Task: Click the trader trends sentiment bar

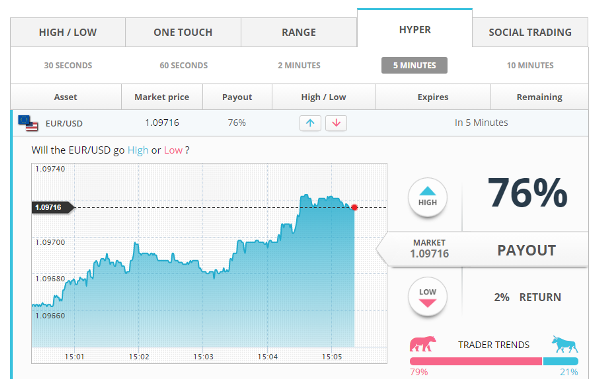Action: (x=494, y=361)
